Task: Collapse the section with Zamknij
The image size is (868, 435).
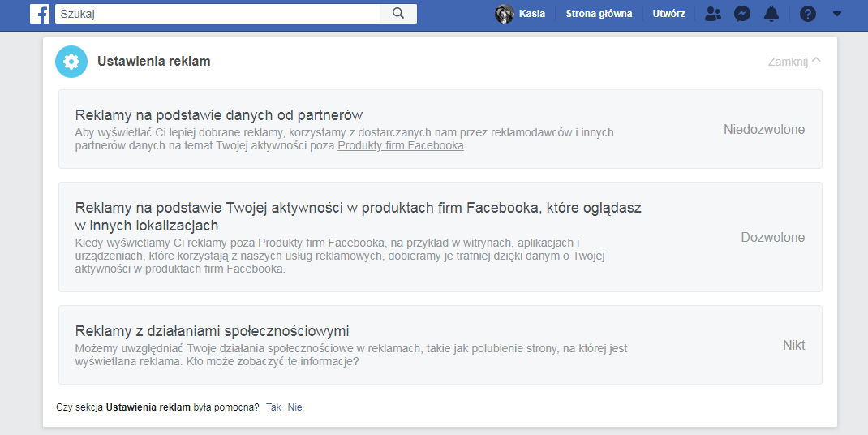Action: (x=794, y=62)
